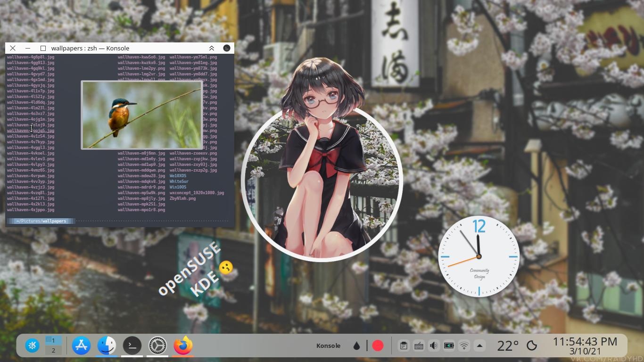The image size is (644, 362).
Task: Open the KDE application launcher
Action: (x=33, y=346)
